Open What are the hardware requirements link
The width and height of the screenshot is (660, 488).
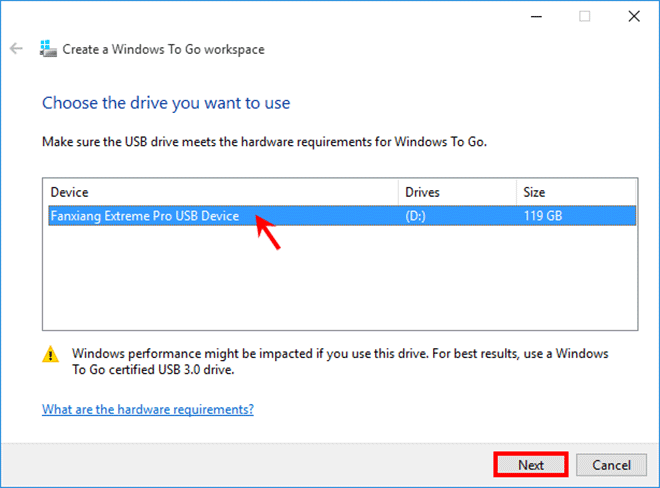coord(148,409)
